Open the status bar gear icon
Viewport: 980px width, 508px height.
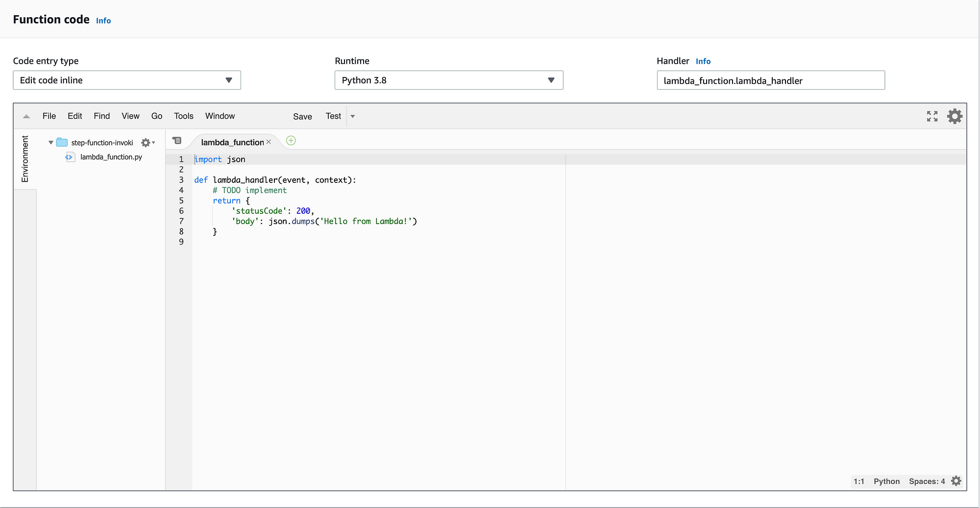pyautogui.click(x=956, y=481)
